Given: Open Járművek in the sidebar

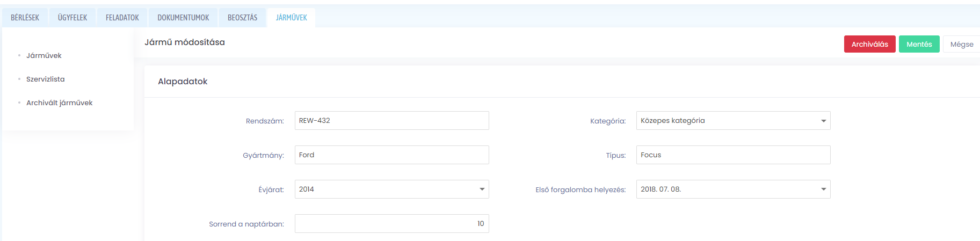Looking at the screenshot, I should click(x=44, y=56).
